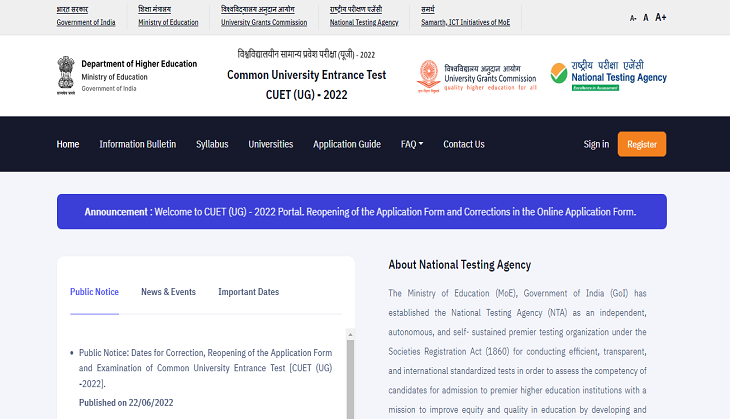
Task: Decrease font size with A- button
Action: click(633, 18)
